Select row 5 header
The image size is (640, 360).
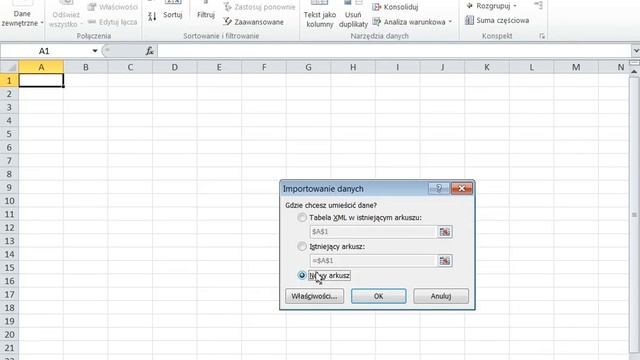[x=9, y=134]
